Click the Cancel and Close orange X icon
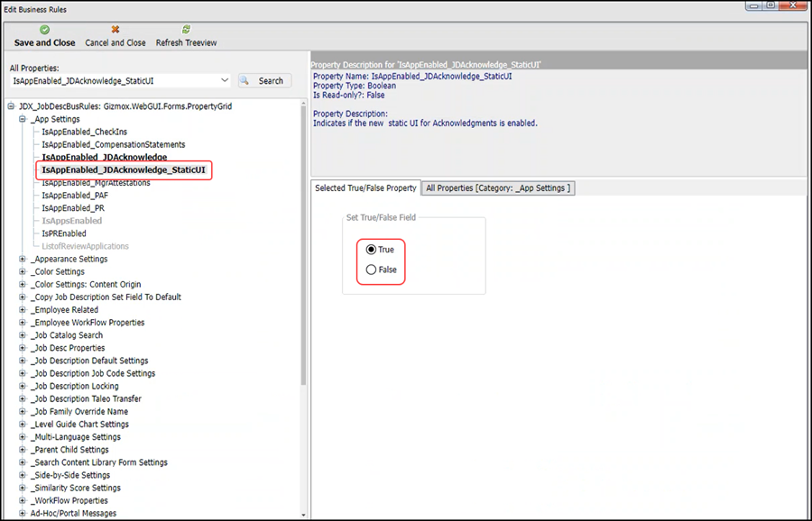 click(115, 30)
